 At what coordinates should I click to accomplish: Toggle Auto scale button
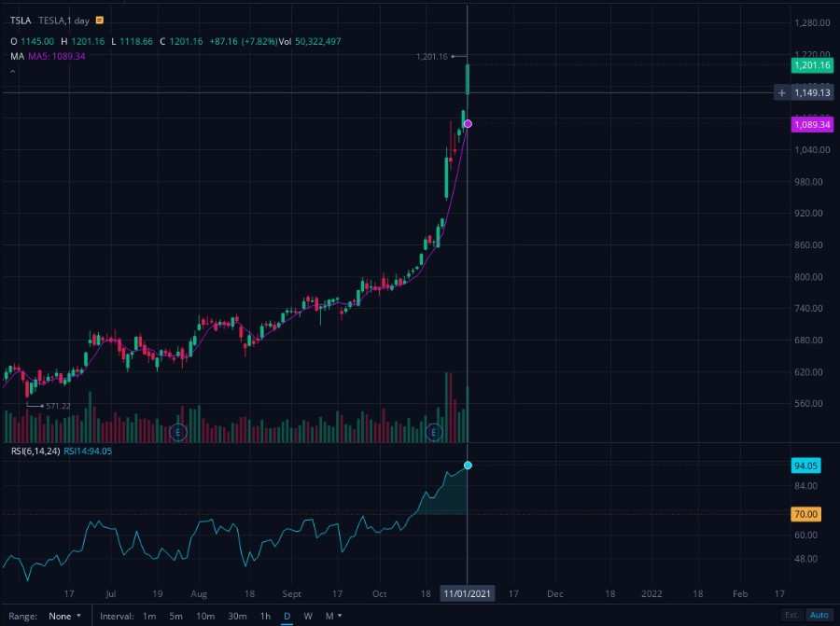tap(819, 615)
